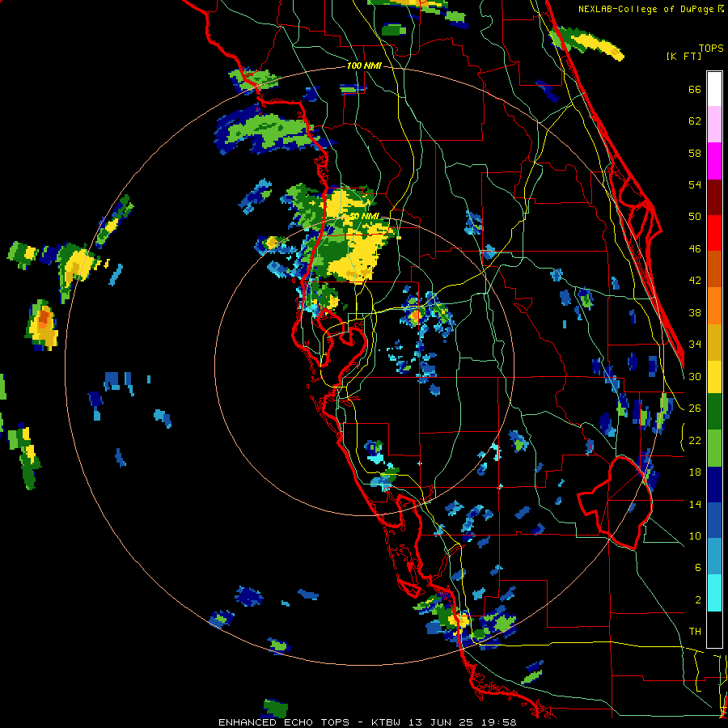Click the 100 NMI range ring label

(x=364, y=66)
